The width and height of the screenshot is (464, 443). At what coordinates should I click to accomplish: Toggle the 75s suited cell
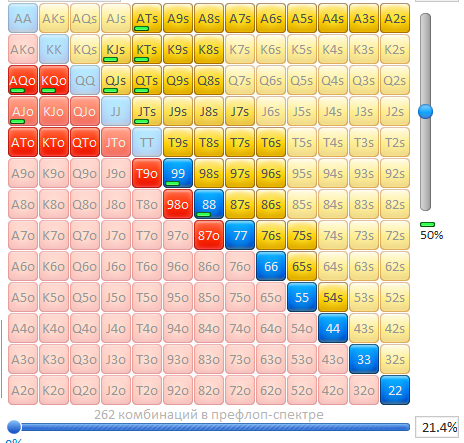[302, 235]
